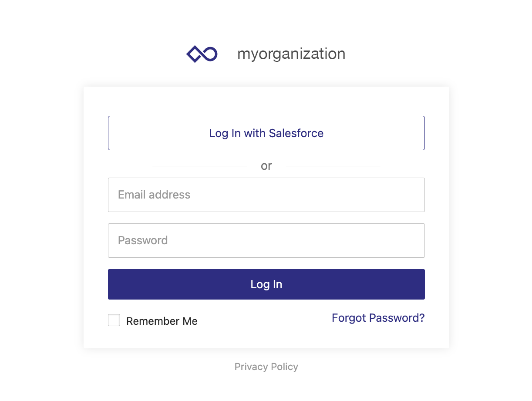Select the Password placeholder text

[143, 240]
